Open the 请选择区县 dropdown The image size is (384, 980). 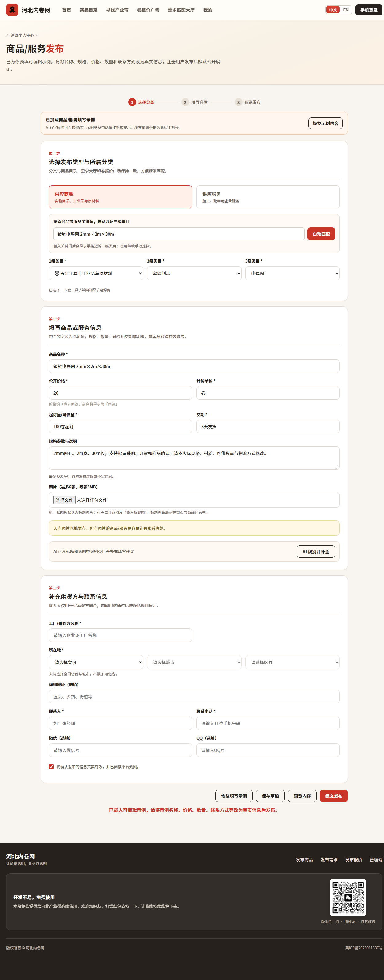coord(292,662)
